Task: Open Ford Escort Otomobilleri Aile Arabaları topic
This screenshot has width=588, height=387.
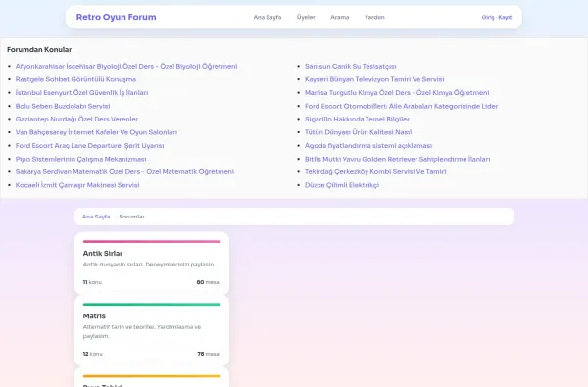Action: pyautogui.click(x=402, y=106)
